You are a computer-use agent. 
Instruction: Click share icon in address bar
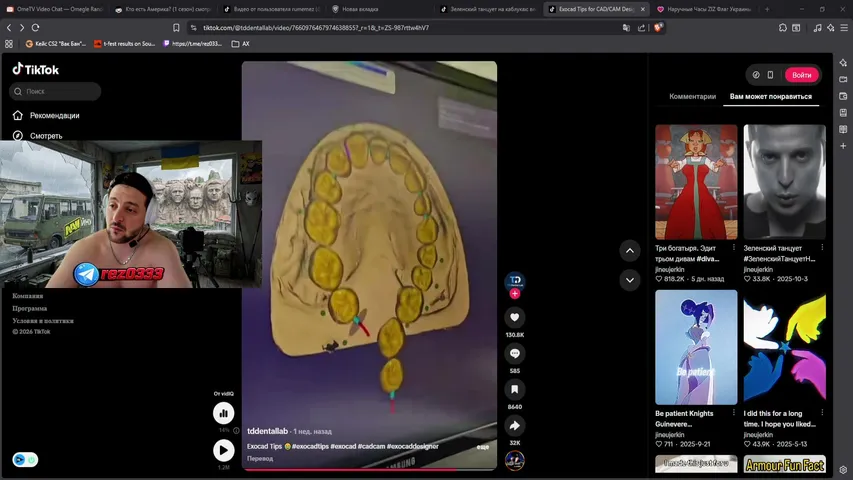[641, 28]
